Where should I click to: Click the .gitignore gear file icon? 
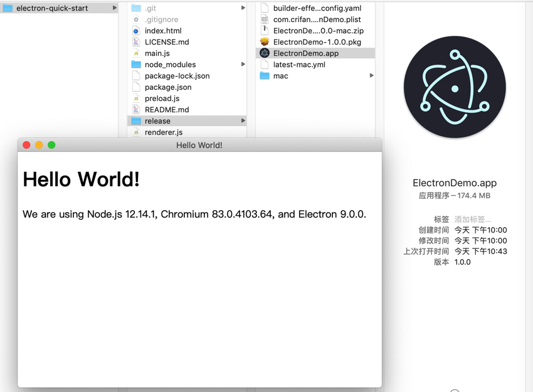(136, 19)
